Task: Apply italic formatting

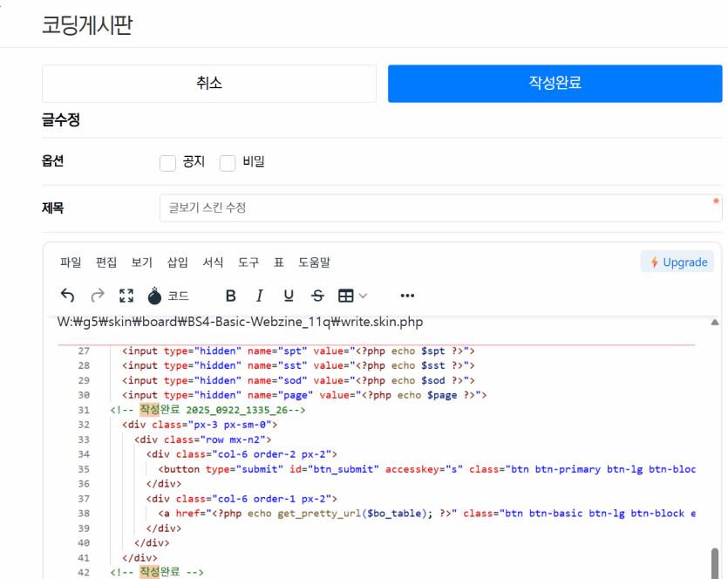Action: pyautogui.click(x=260, y=296)
